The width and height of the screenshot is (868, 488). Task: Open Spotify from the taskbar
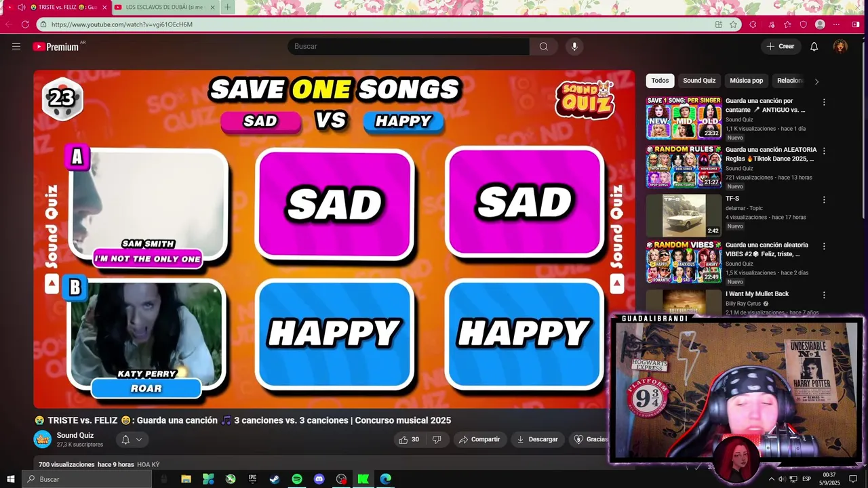coord(297,479)
